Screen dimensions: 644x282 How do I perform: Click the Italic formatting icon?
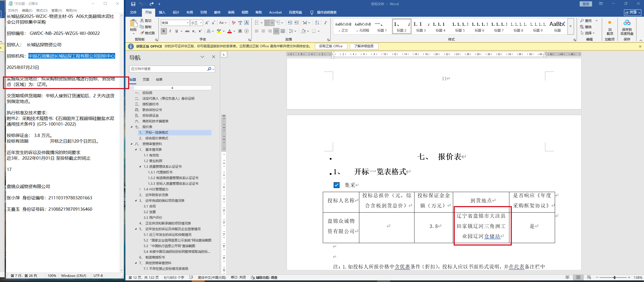170,31
